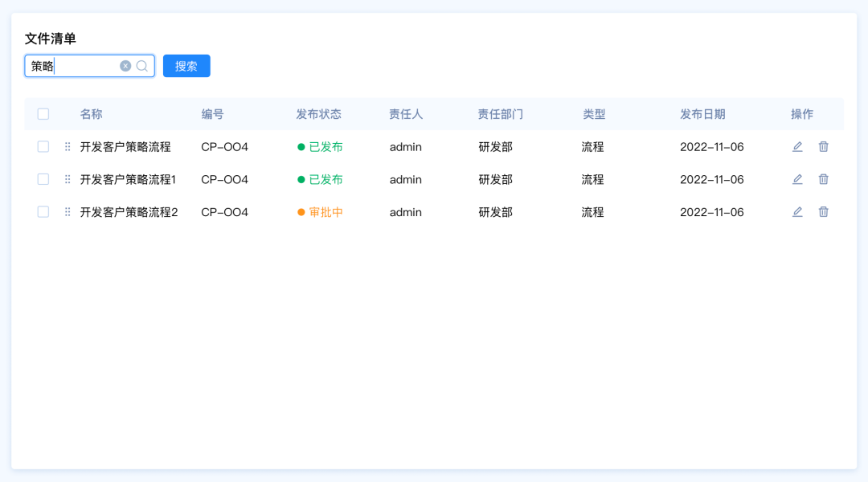Viewport: 868px width, 482px height.
Task: Select the checkbox for 开发客户策略流程1
Action: [43, 179]
